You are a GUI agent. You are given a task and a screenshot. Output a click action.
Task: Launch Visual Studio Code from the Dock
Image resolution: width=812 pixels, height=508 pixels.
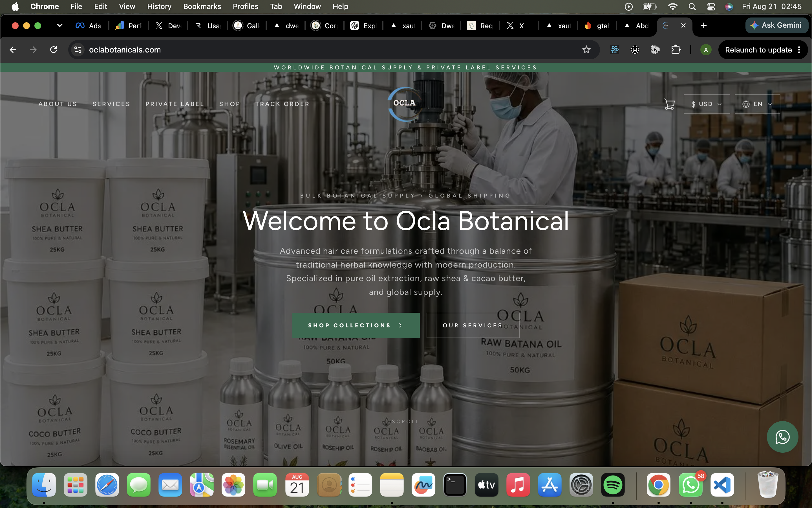pyautogui.click(x=722, y=485)
